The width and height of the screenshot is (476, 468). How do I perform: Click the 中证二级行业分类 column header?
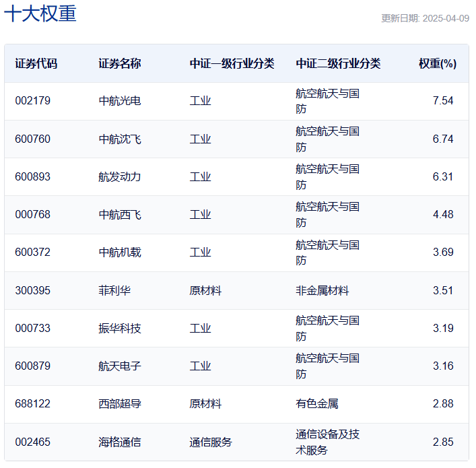point(338,63)
